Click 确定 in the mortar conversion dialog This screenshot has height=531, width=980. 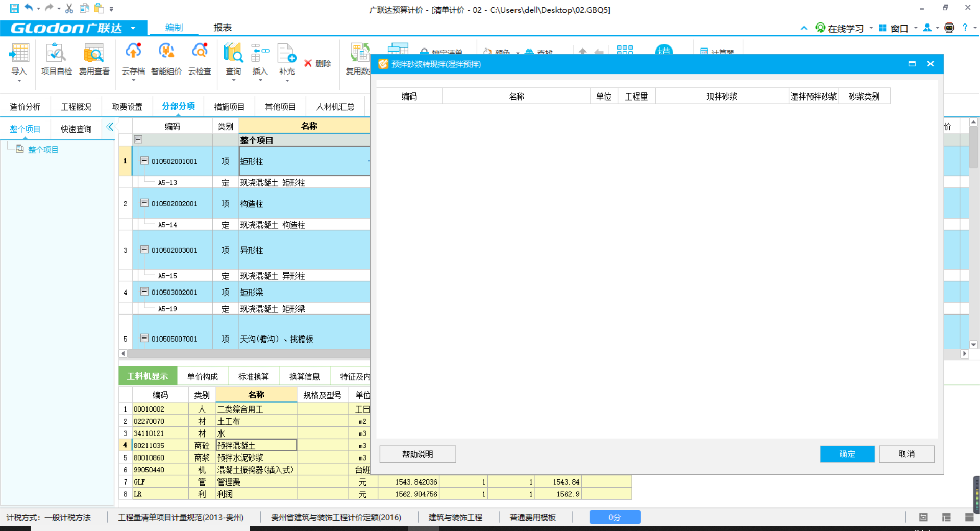[847, 454]
